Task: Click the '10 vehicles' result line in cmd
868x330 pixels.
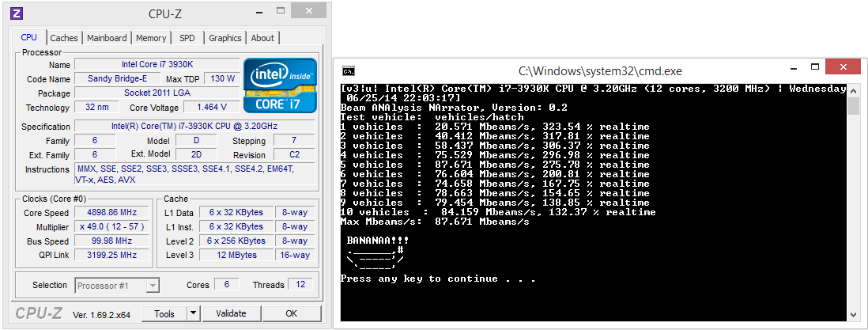Action: click(x=498, y=212)
